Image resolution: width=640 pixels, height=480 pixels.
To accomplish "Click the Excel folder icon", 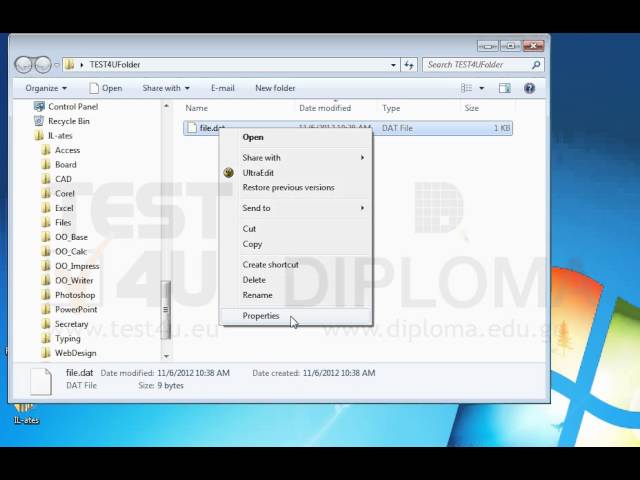I will point(46,208).
